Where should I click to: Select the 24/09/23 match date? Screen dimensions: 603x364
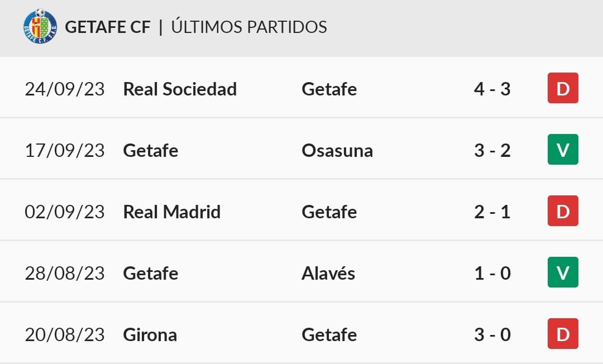tap(65, 89)
